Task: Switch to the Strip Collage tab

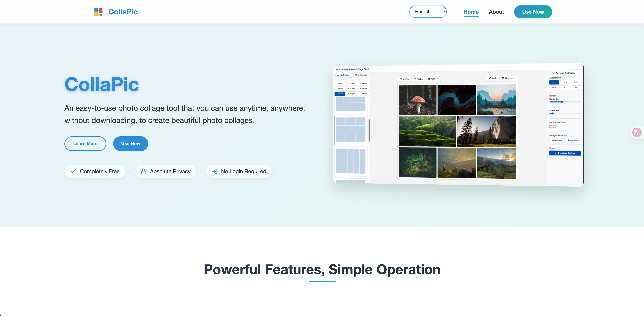Action: coord(361,75)
